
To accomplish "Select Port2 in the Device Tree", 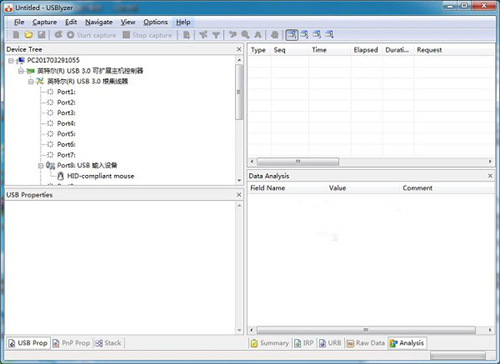I will point(66,102).
